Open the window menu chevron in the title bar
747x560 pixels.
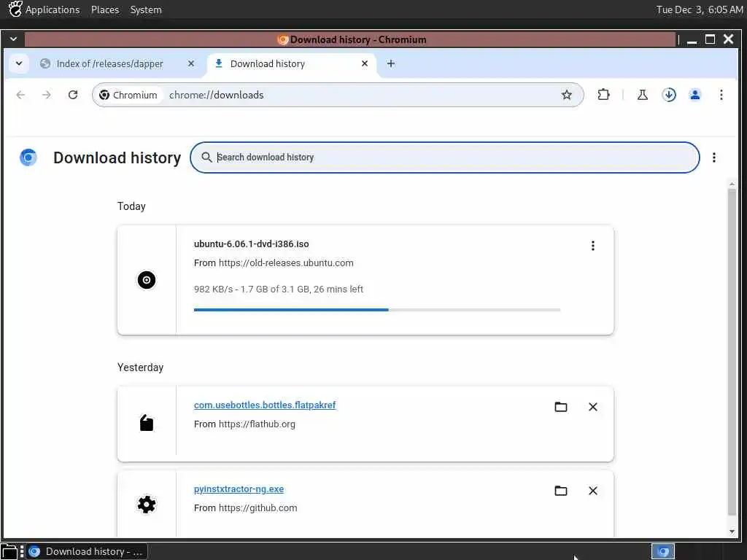[13, 39]
